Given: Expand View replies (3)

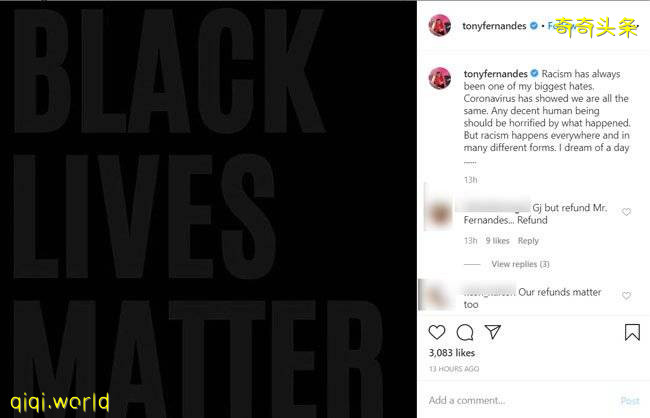Looking at the screenshot, I should click(520, 264).
